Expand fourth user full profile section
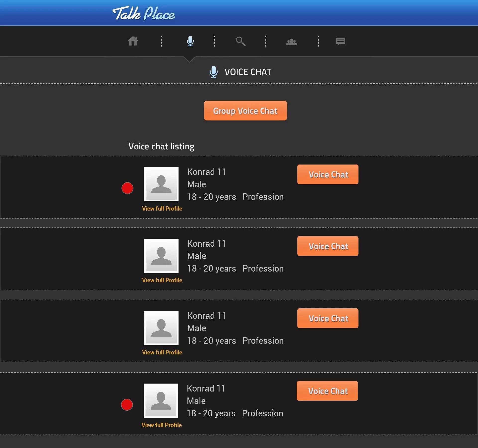Screen dimensions: 478x448 pos(162,425)
